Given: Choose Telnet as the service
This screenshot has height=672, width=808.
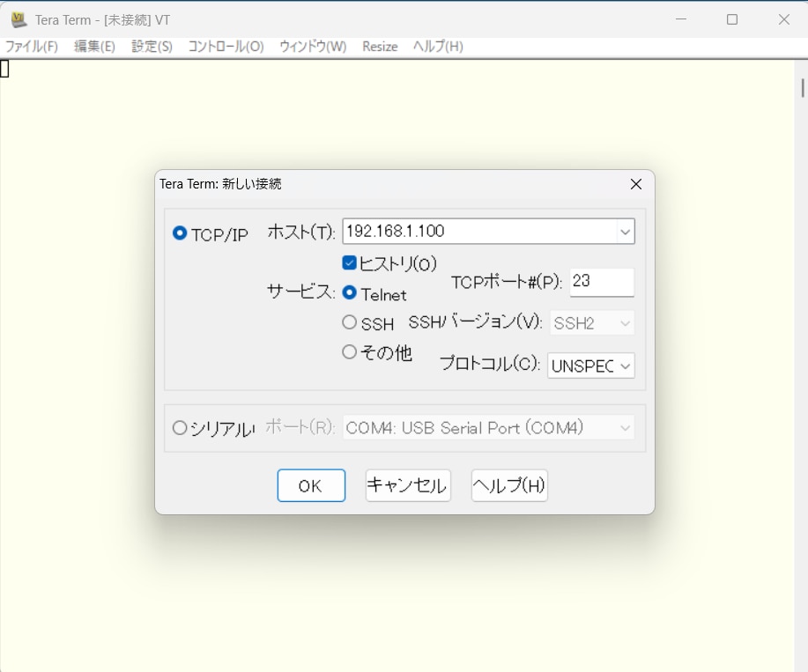Looking at the screenshot, I should tap(349, 293).
